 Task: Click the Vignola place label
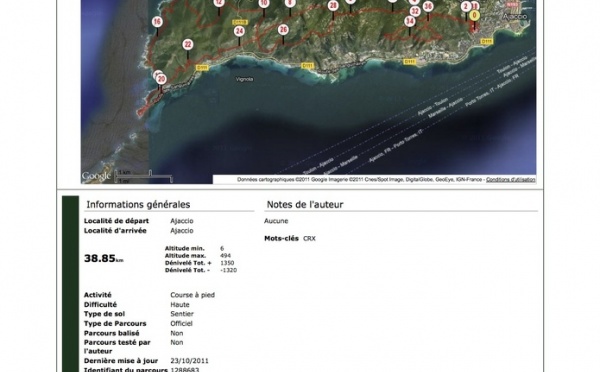[x=245, y=79]
